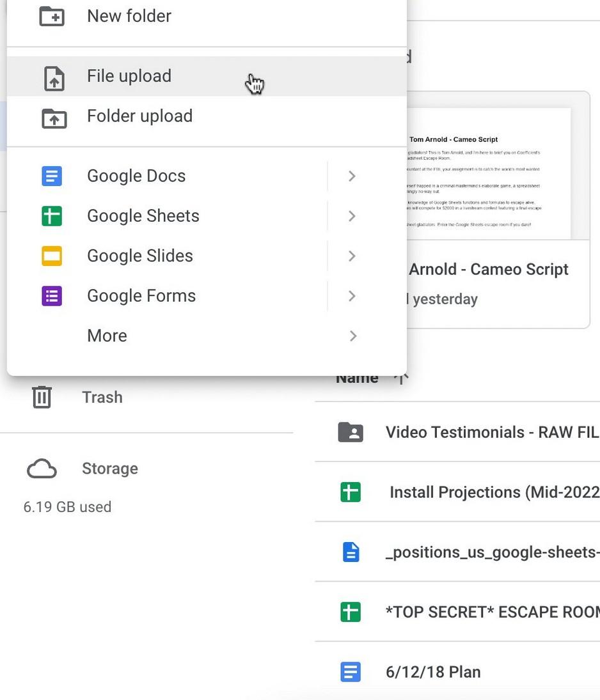Select New folder from the menu
This screenshot has width=600, height=700.
[129, 15]
